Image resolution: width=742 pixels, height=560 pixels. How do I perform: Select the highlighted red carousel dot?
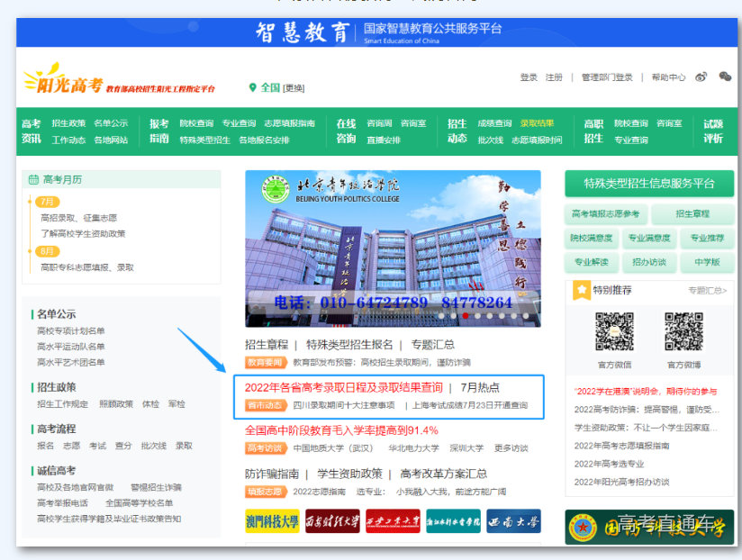pyautogui.click(x=465, y=316)
